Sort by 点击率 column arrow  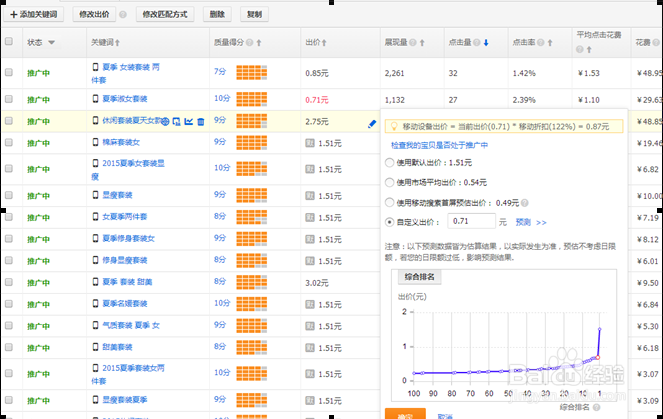[x=550, y=43]
